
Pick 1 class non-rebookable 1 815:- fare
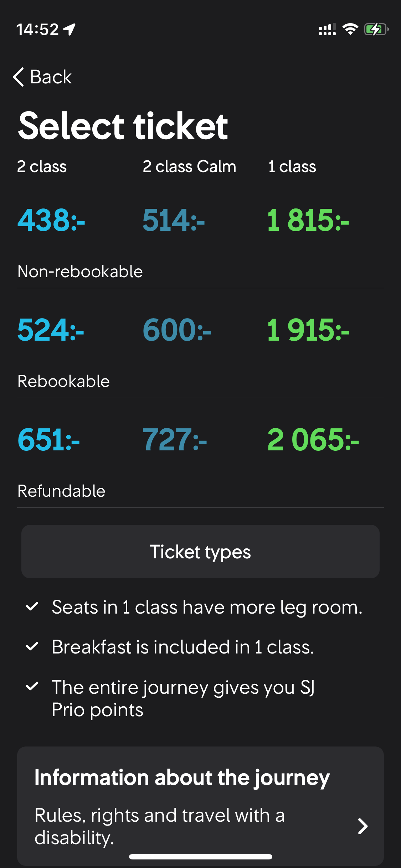[308, 220]
